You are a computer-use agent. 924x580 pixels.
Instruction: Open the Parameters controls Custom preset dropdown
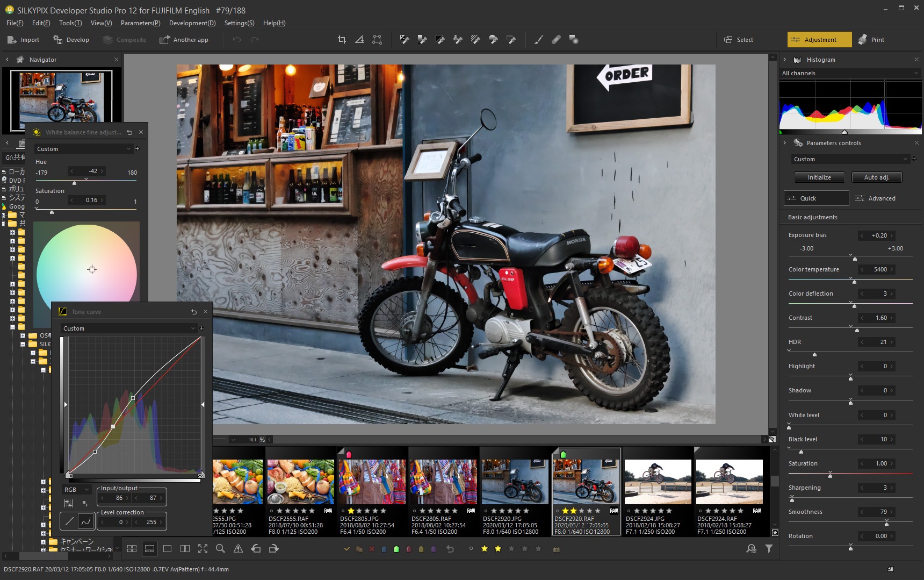click(x=850, y=159)
